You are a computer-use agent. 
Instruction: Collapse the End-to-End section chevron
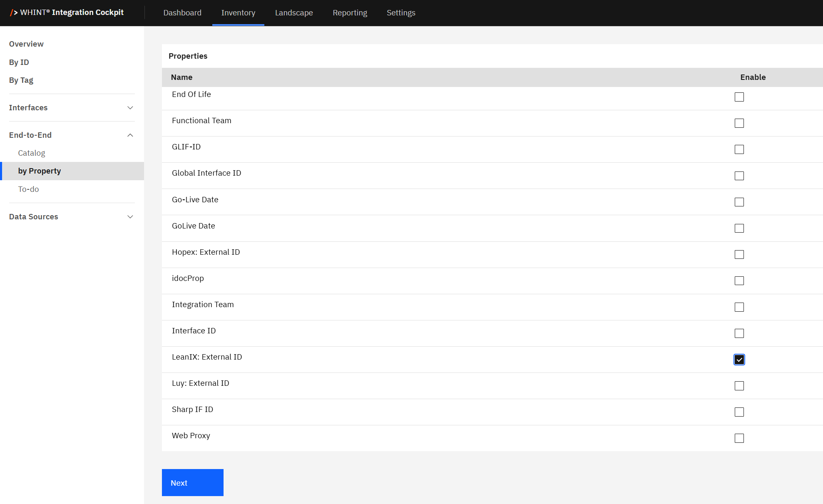click(x=130, y=135)
